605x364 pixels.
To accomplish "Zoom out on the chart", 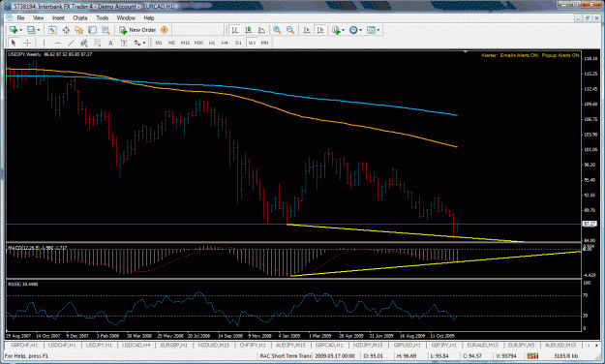I will tap(290, 30).
